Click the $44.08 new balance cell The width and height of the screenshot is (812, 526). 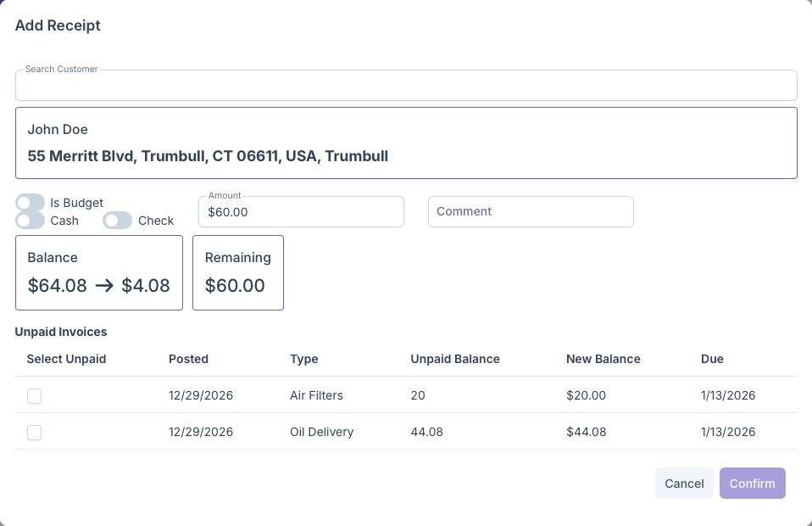click(x=586, y=432)
